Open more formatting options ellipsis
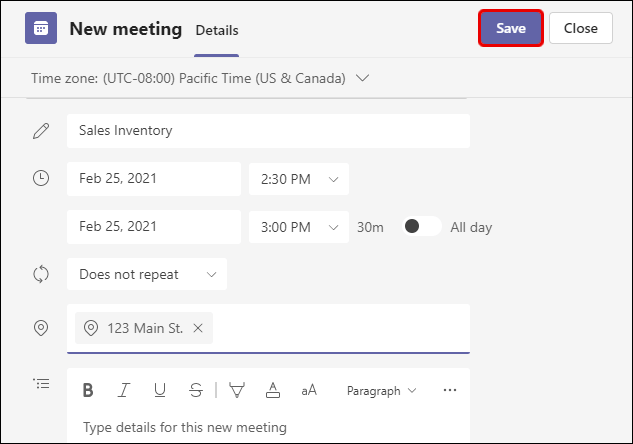 [x=450, y=390]
